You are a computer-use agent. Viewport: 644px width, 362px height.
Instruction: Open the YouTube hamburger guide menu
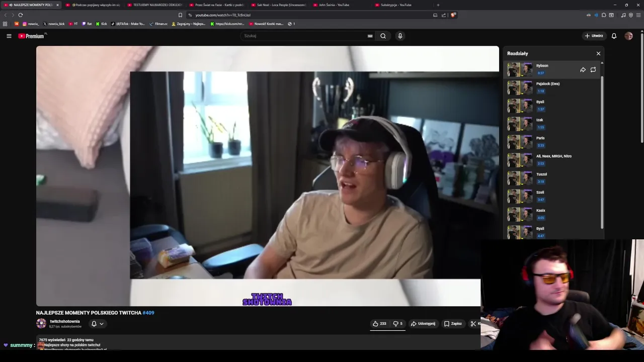(9, 36)
